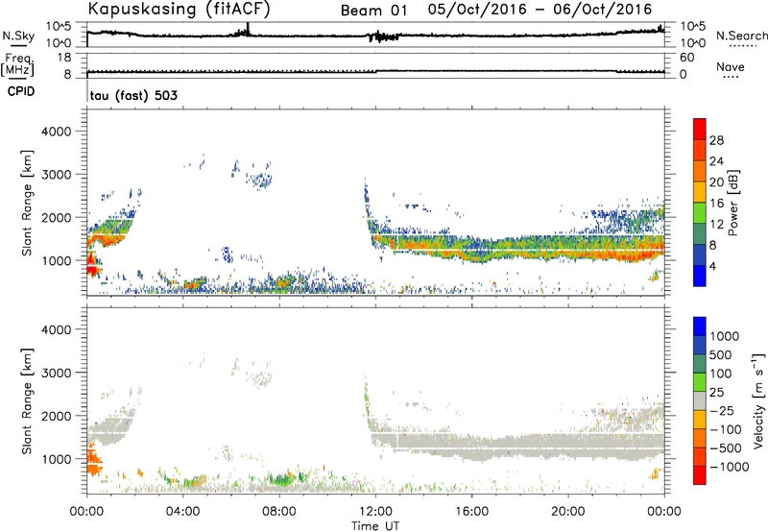Click the gray velocity band after 12:00 UT
Viewport: 768px width, 532px height.
coord(519,445)
